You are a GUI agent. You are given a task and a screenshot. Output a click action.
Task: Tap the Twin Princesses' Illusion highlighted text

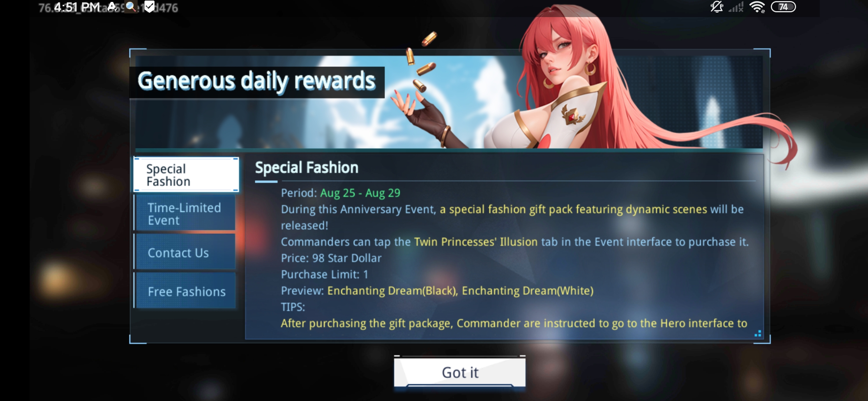476,242
